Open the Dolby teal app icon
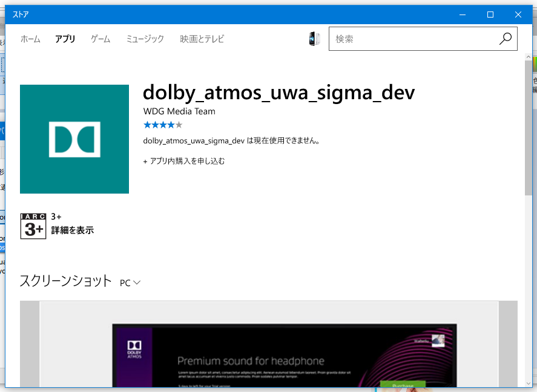Screen dimensions: 537x392 (74, 139)
